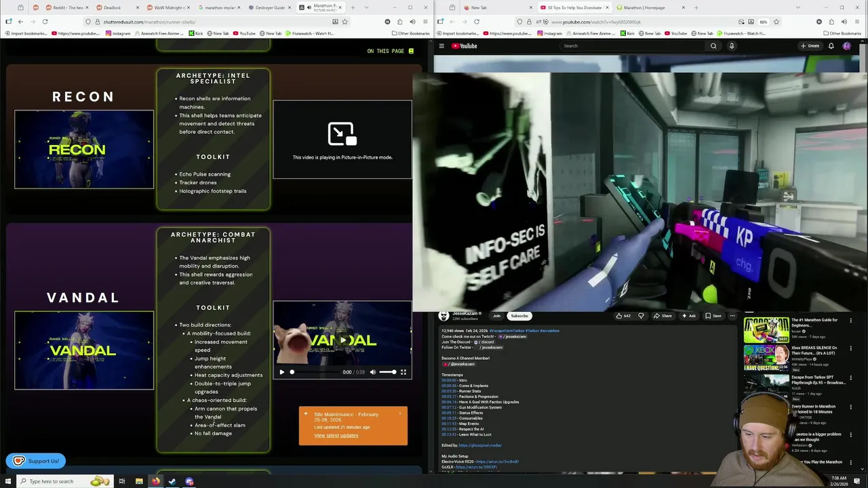The width and height of the screenshot is (868, 488).
Task: List all tabs dropdown in left browser
Action: click(367, 7)
